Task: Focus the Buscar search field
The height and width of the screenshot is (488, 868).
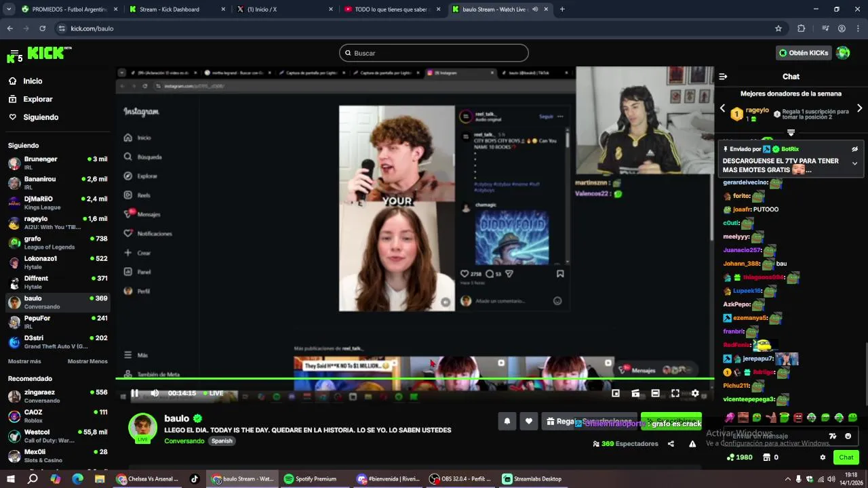Action: pos(434,53)
